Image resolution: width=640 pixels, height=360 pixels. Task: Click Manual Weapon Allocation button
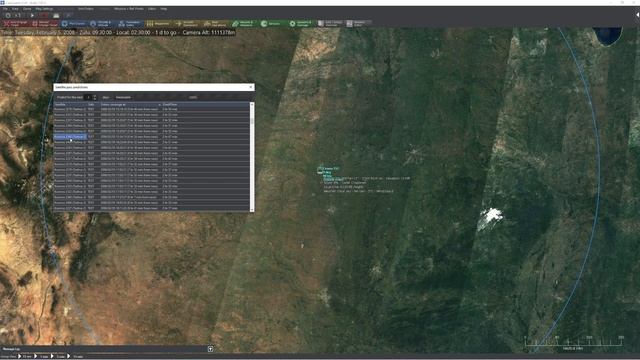[45, 24]
